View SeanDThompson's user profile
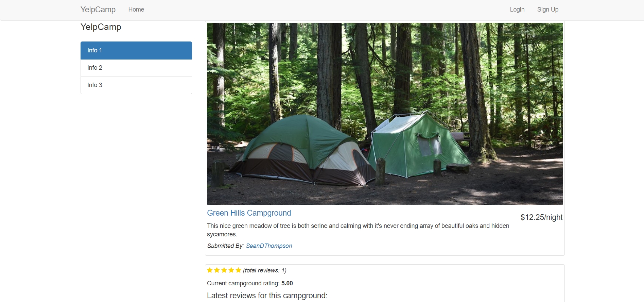 tap(269, 246)
